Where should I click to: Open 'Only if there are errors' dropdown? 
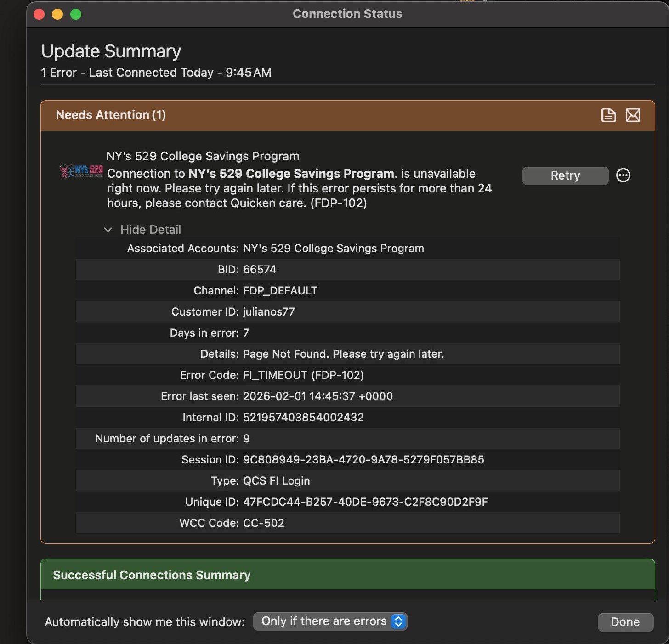(x=330, y=621)
